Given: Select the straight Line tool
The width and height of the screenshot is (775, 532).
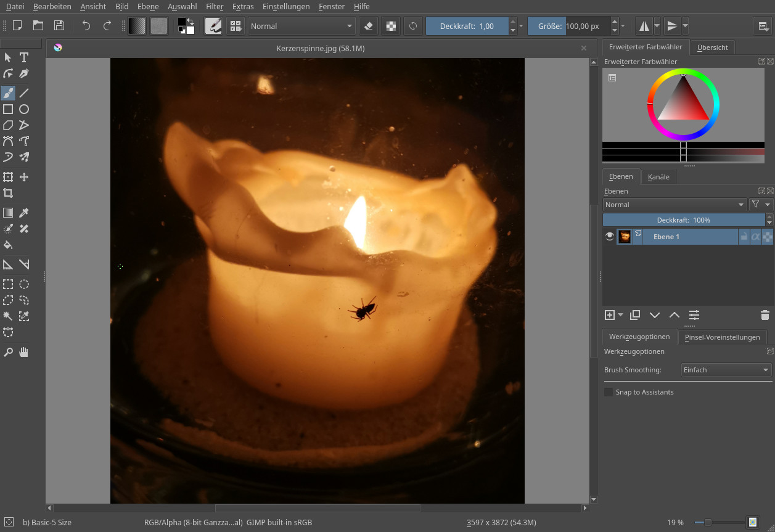Looking at the screenshot, I should click(x=24, y=93).
